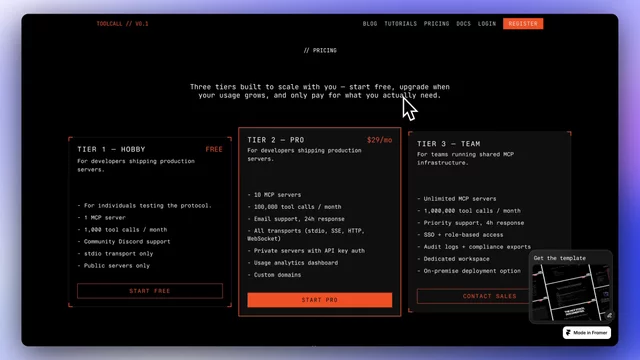Click the FREE price label
The image size is (640, 360).
(214, 149)
